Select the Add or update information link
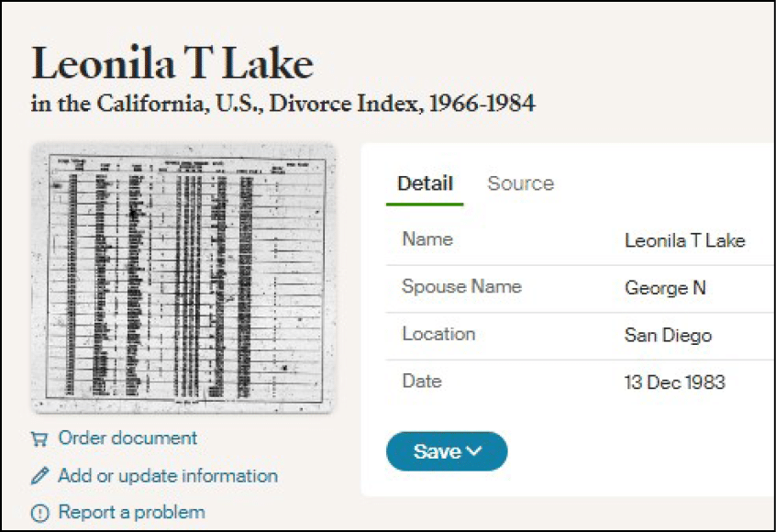This screenshot has height=532, width=776. (168, 476)
